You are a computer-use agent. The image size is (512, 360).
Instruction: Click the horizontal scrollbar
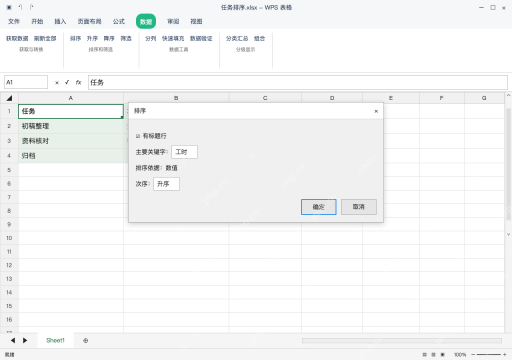(x=402, y=340)
